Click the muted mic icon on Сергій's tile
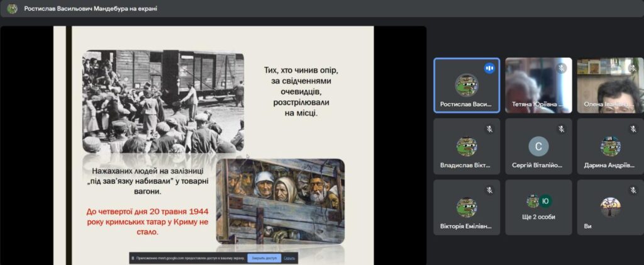 (560, 129)
